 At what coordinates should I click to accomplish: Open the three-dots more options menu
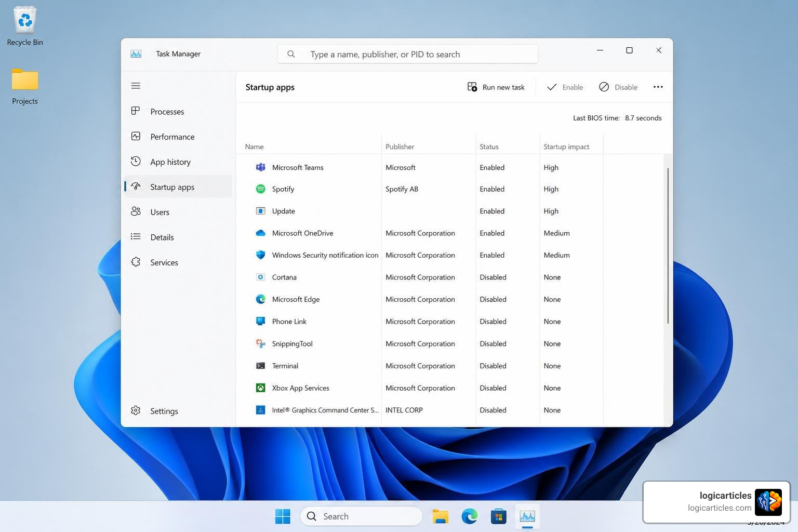click(x=658, y=87)
